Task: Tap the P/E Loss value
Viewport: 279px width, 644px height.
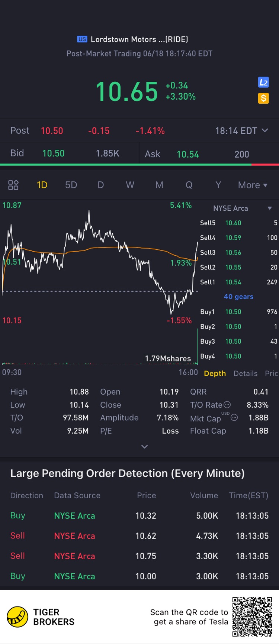Action: click(x=170, y=431)
